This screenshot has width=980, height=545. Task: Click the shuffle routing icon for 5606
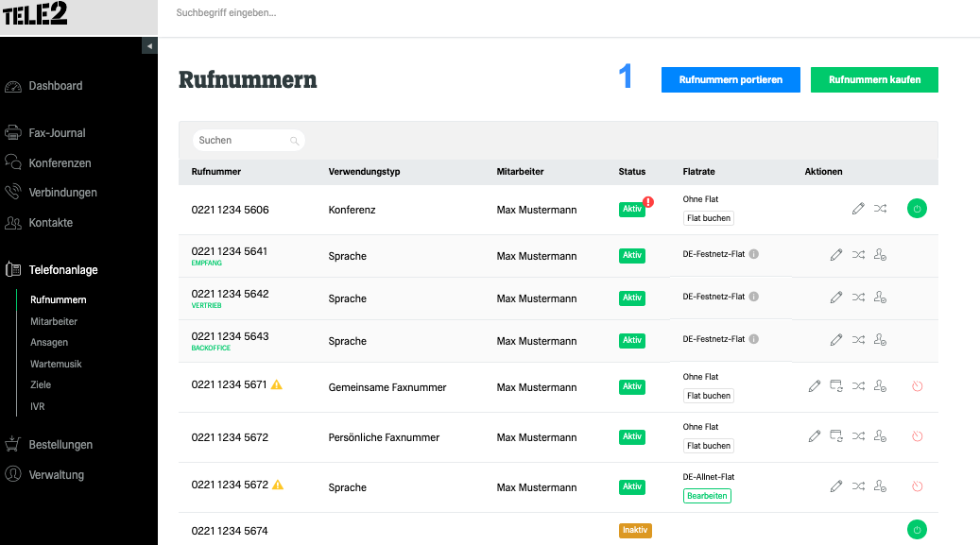click(x=880, y=209)
